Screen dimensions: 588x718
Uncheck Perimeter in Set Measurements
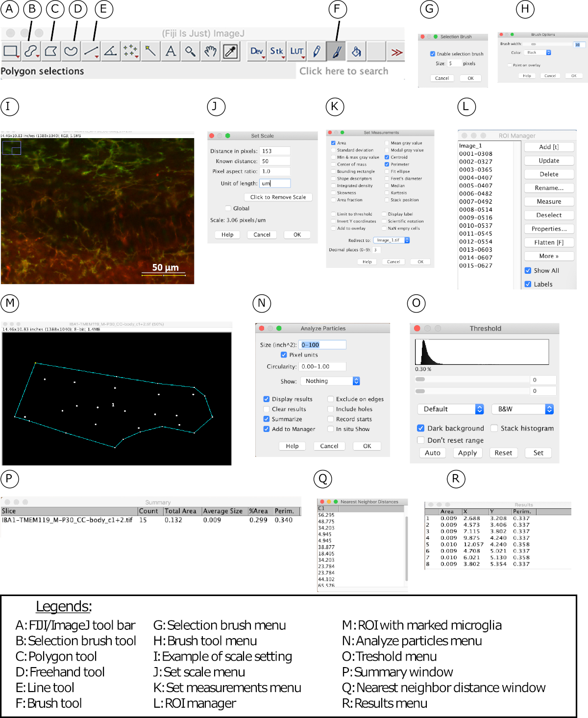387,164
